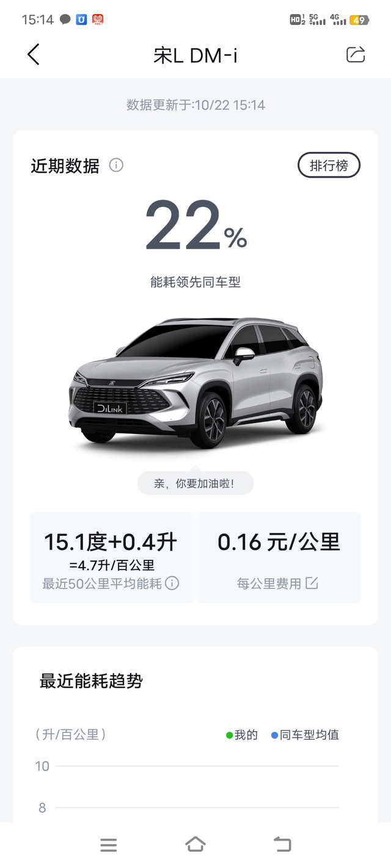Tap info icon next to 最近50公里平均能耗
This screenshot has width=391, height=868.
tap(172, 583)
